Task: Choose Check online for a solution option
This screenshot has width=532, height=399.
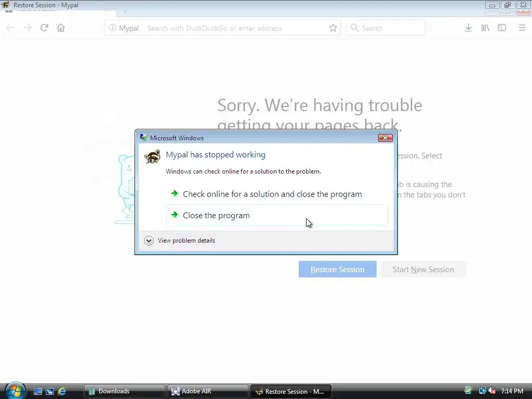Action: point(277,194)
